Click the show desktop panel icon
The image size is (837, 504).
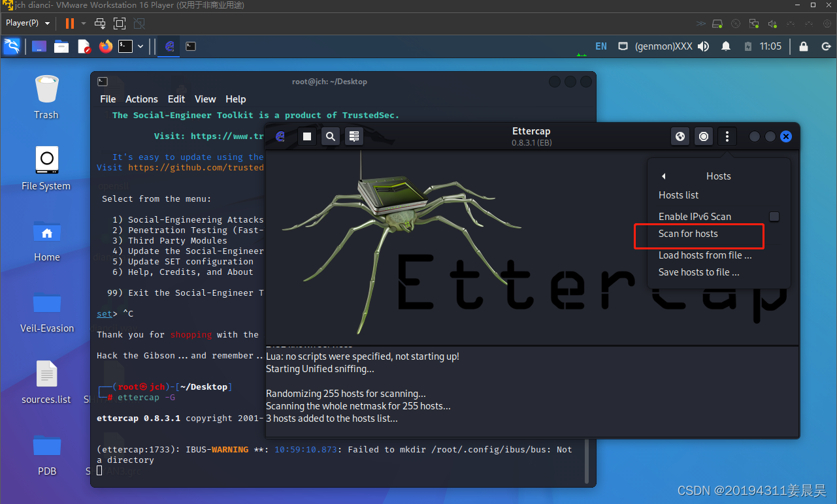pyautogui.click(x=39, y=46)
